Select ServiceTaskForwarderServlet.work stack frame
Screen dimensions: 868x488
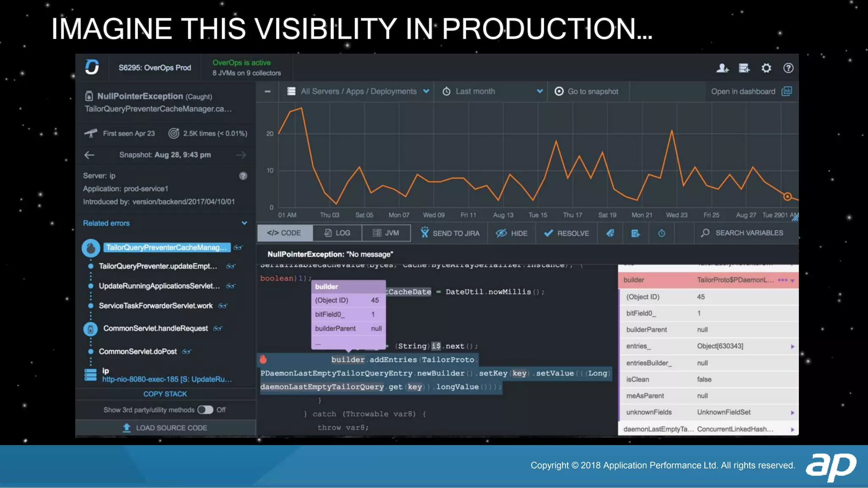coord(156,306)
